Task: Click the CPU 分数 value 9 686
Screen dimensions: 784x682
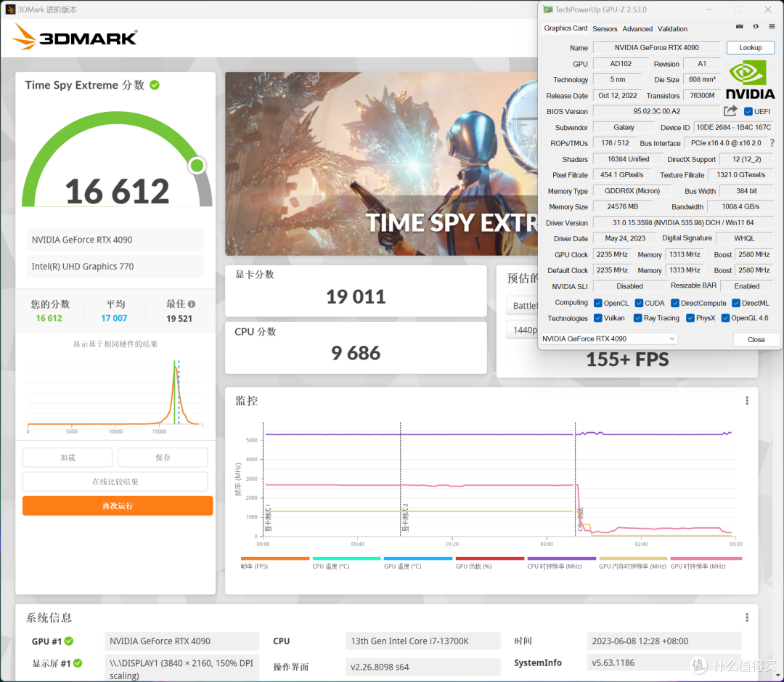Action: (x=356, y=353)
